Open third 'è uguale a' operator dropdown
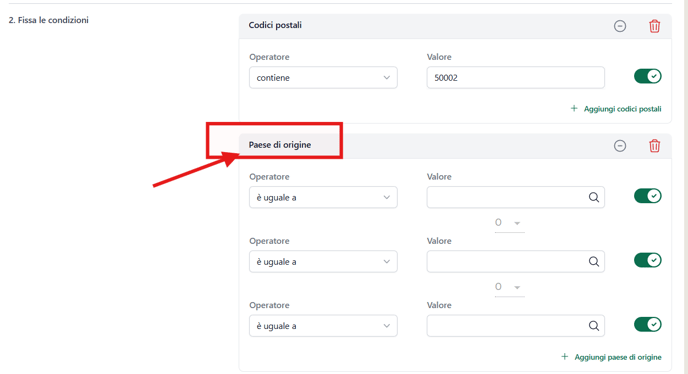 tap(323, 326)
